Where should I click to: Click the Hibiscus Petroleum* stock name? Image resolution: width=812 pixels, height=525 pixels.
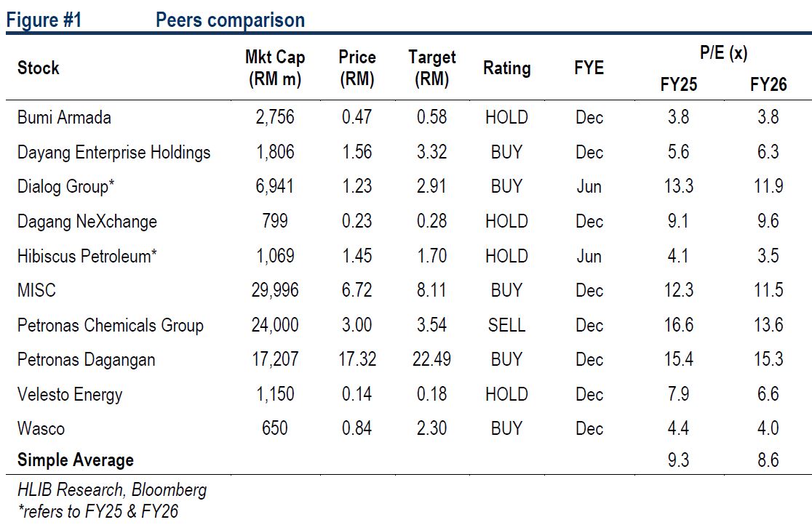tap(88, 256)
